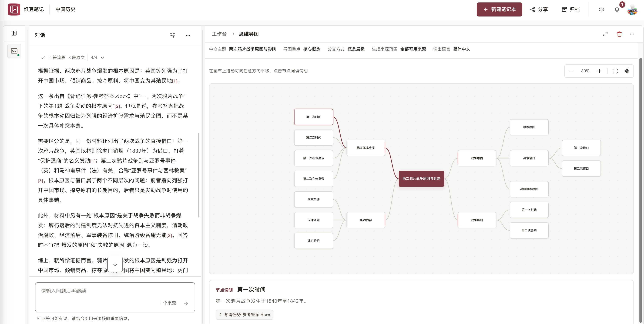644x324 pixels.
Task: Zoom out the mind map canvas
Action: click(571, 71)
